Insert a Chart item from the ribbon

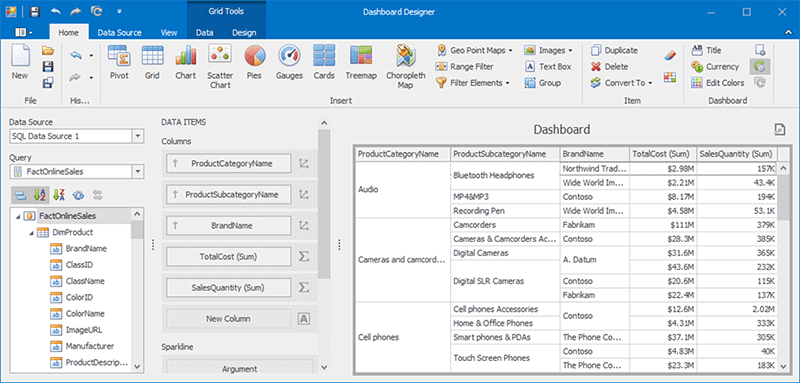pos(186,62)
